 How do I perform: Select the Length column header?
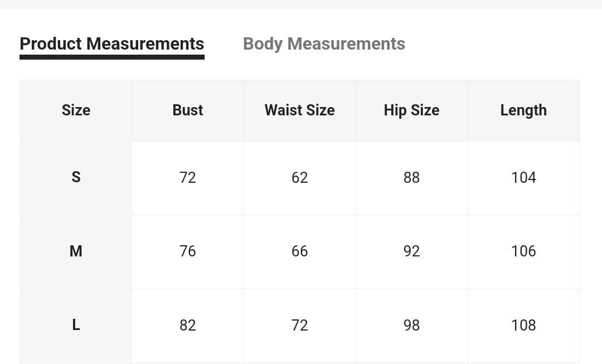pos(523,110)
